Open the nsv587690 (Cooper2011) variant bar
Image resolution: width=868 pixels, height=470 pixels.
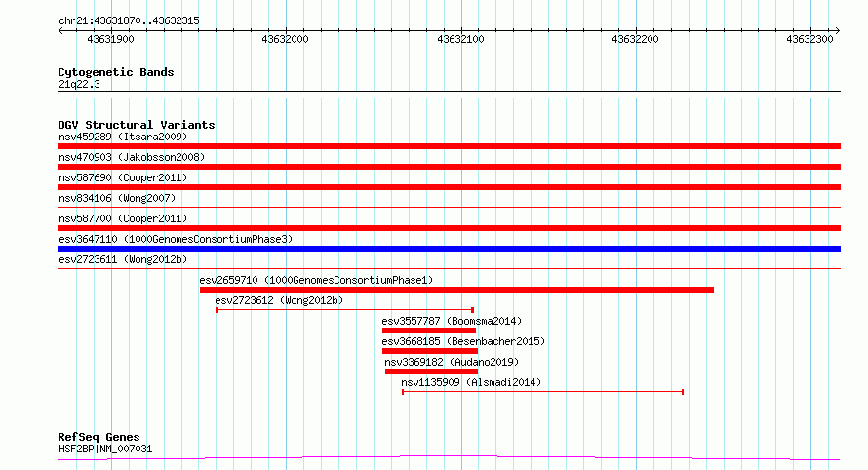pyautogui.click(x=449, y=187)
